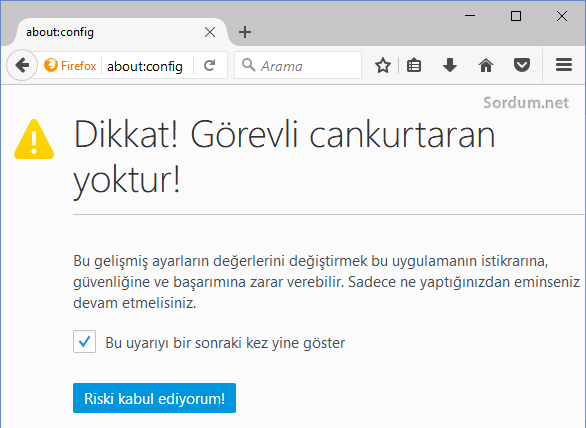Viewport: 586px width, 428px height.
Task: Reload the page with the refresh icon
Action: pyautogui.click(x=210, y=65)
